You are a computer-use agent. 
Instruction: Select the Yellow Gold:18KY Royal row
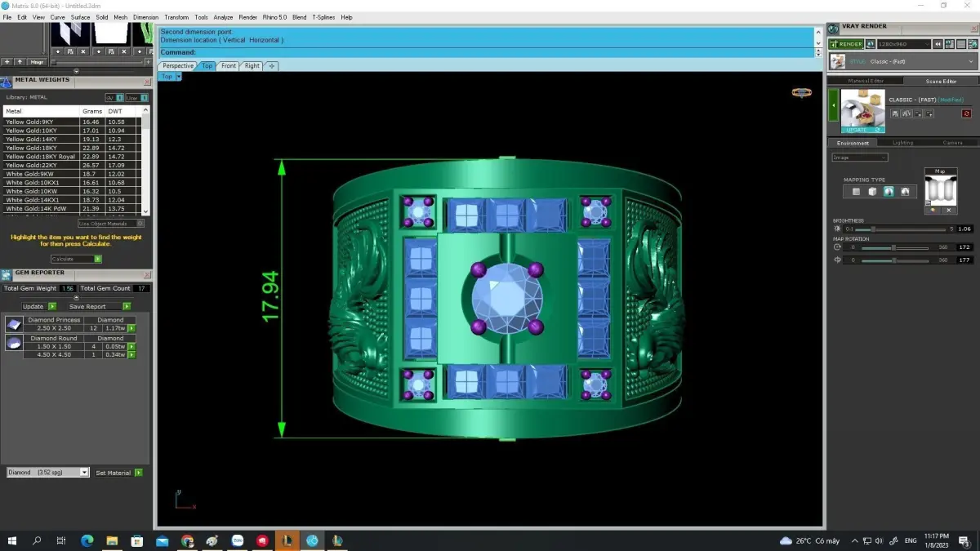tap(71, 157)
